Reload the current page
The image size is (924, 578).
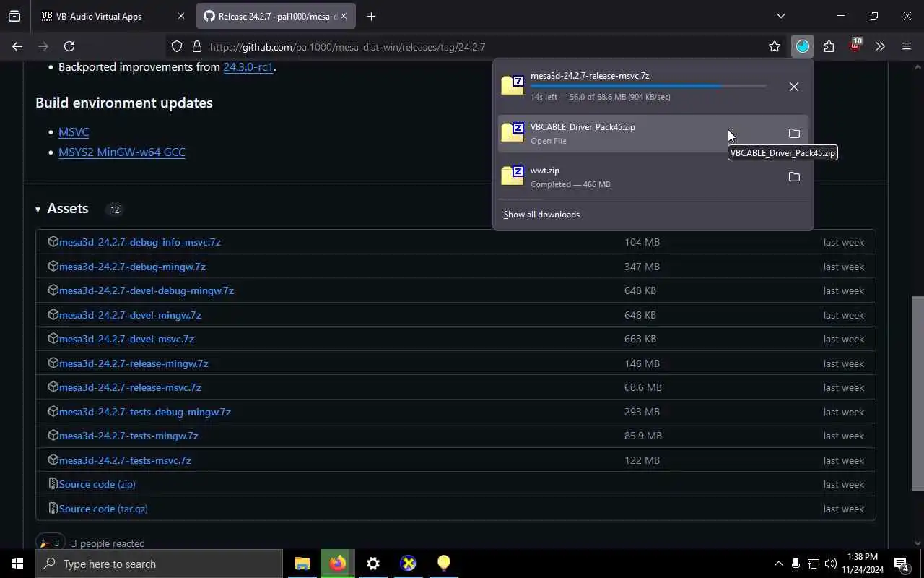tap(69, 46)
